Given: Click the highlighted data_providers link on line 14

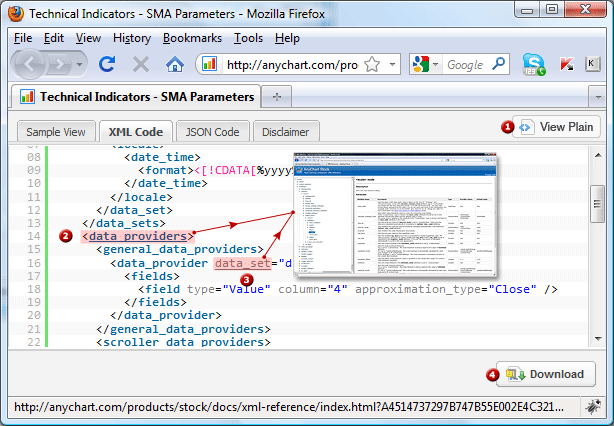Looking at the screenshot, I should [137, 236].
